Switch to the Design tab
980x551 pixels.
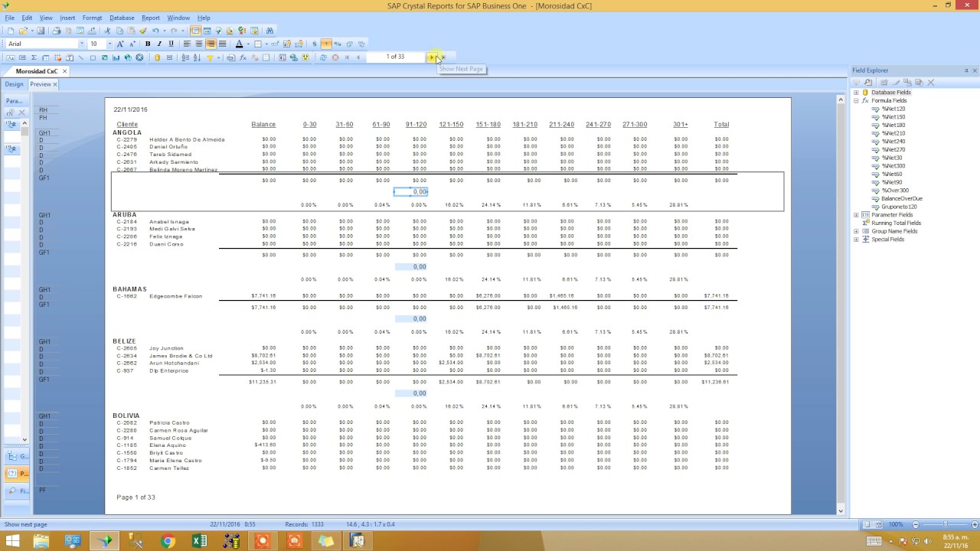[x=14, y=84]
